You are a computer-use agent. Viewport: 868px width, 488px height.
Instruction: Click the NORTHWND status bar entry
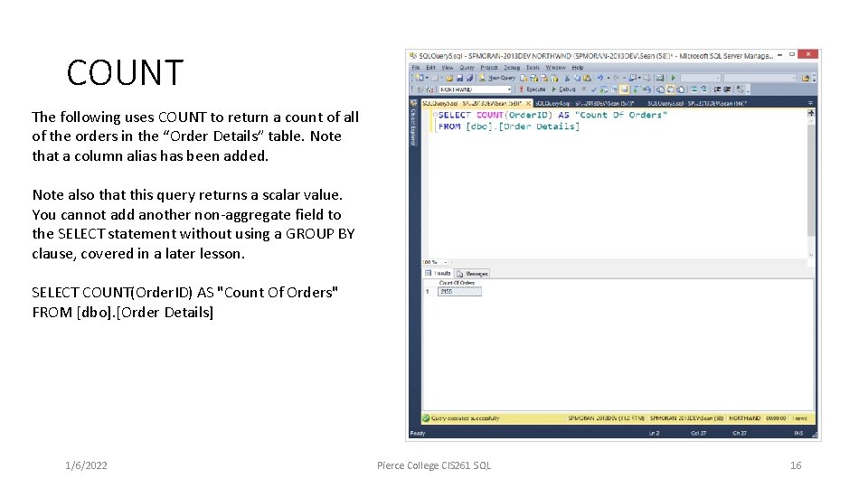point(744,418)
